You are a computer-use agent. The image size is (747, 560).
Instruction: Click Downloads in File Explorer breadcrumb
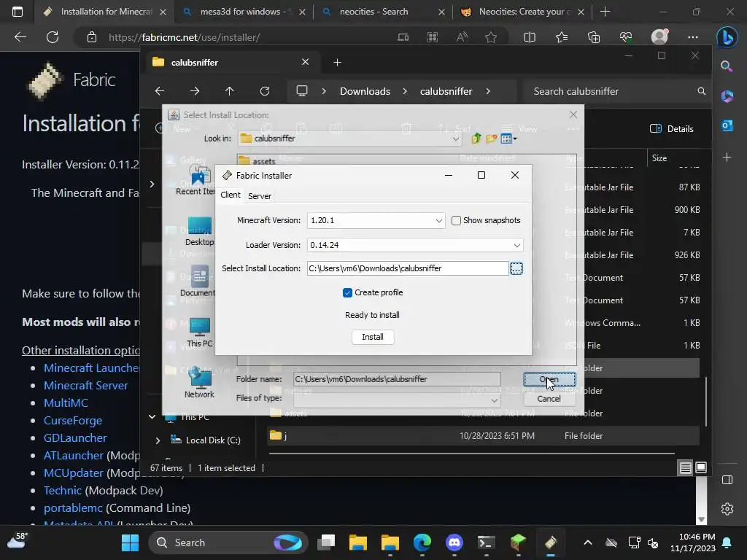[365, 91]
